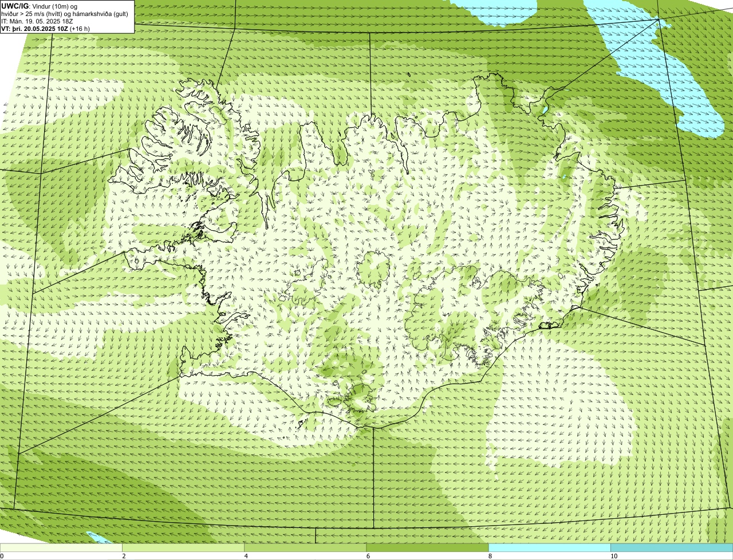
Task: Pick the darker green swatch between 6 and 8
Action: click(x=427, y=548)
